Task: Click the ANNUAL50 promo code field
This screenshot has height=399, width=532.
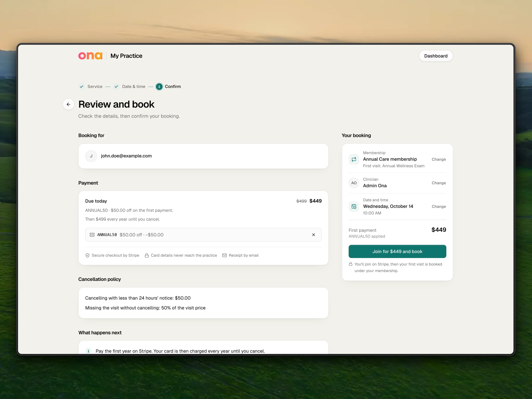Action: [203, 235]
